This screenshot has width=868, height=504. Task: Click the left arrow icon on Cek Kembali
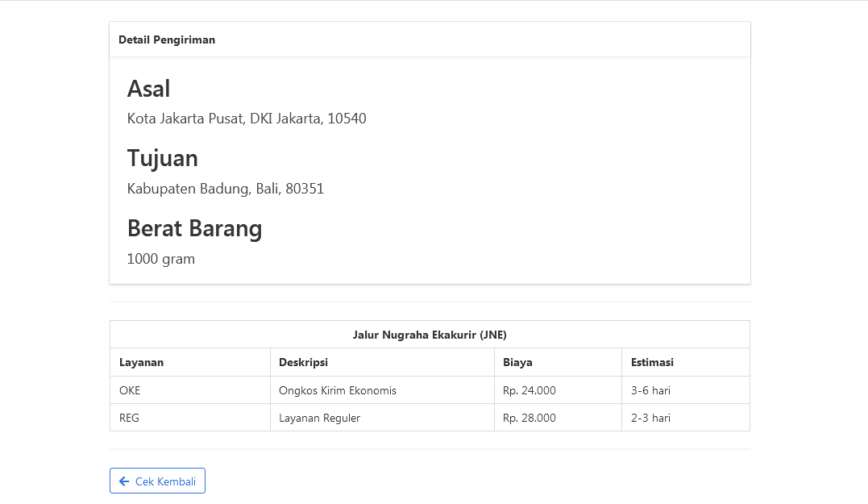[123, 481]
